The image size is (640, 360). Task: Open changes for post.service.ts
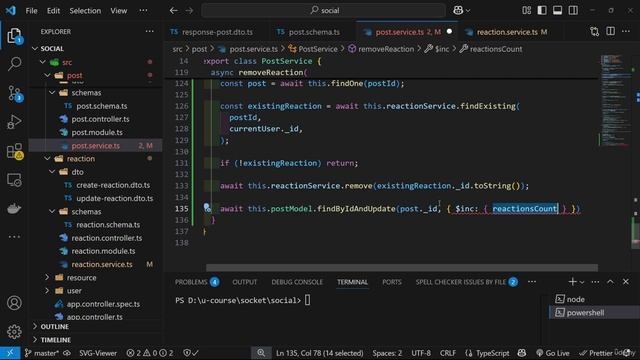(x=595, y=32)
